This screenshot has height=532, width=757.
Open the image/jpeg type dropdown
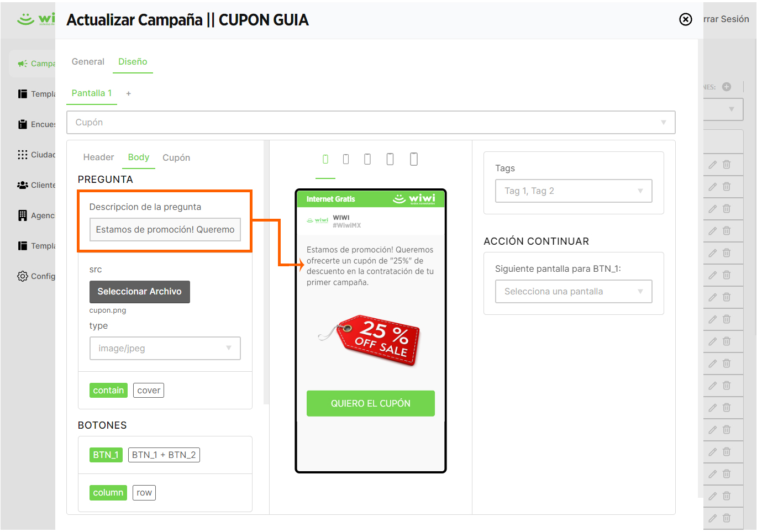pyautogui.click(x=165, y=349)
